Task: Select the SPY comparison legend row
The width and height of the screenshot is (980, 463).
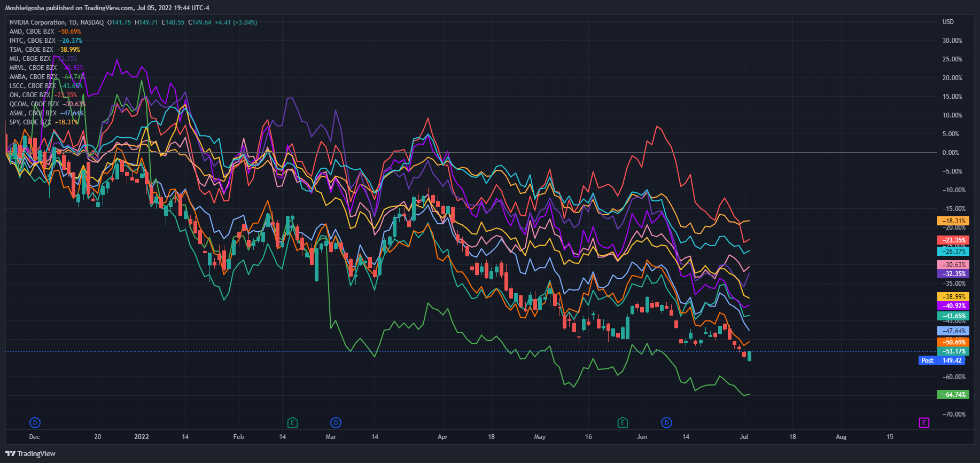Action: [44, 122]
